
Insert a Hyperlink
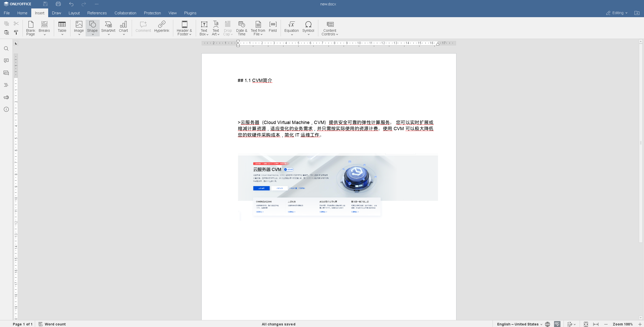point(161,27)
